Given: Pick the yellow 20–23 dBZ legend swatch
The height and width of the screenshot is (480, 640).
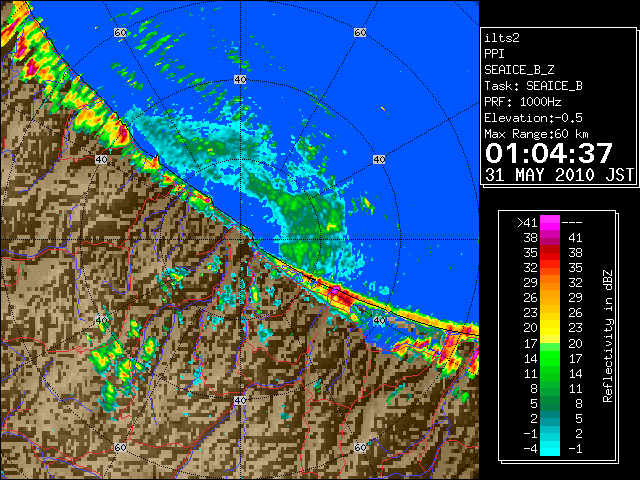Looking at the screenshot, I should click(x=550, y=328).
